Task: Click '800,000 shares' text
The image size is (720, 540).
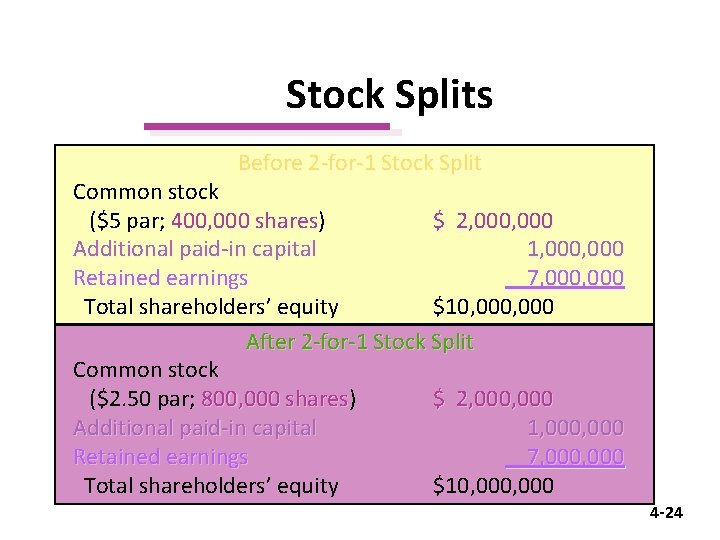Action: (x=275, y=399)
